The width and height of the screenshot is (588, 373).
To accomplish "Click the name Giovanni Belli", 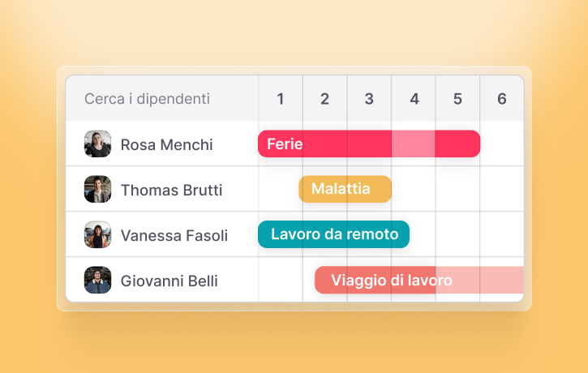I will point(170,281).
